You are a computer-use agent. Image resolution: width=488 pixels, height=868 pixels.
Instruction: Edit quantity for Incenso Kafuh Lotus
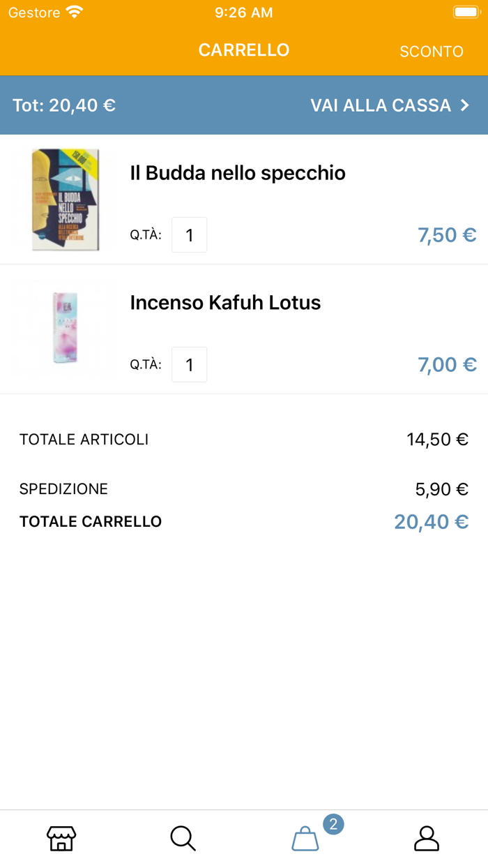click(x=189, y=364)
